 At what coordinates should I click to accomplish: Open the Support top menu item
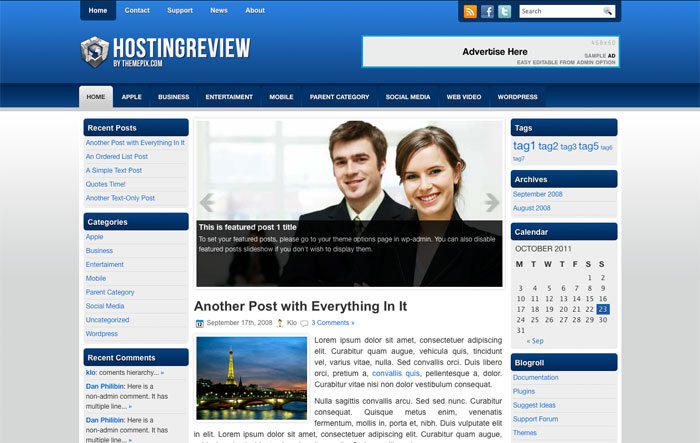180,10
